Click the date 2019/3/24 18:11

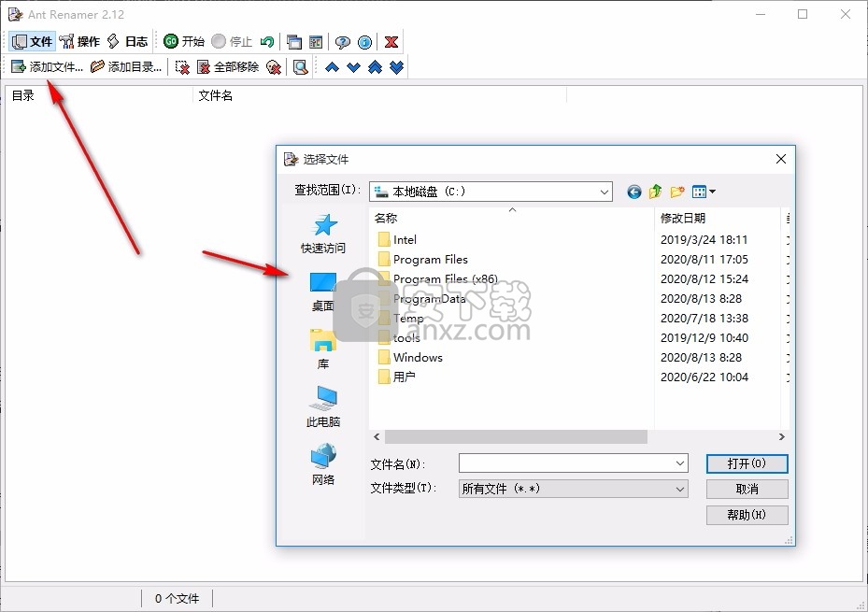pos(704,239)
